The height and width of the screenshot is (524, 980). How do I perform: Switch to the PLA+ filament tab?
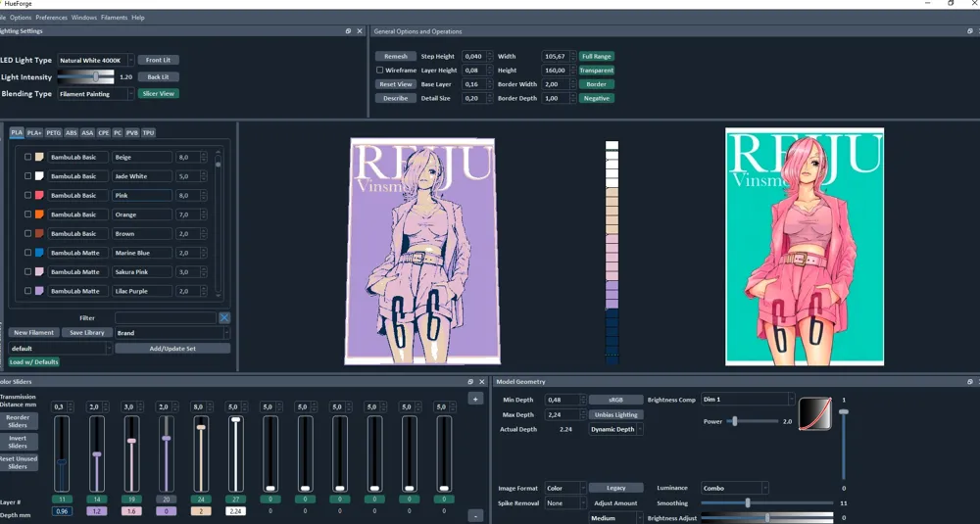(x=34, y=133)
